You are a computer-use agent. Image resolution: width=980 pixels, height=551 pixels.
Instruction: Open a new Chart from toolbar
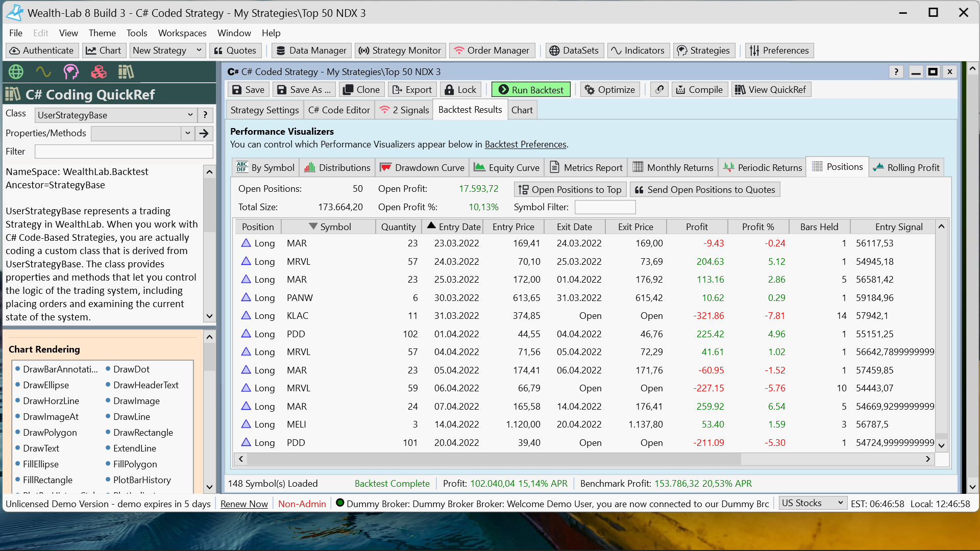[104, 51]
